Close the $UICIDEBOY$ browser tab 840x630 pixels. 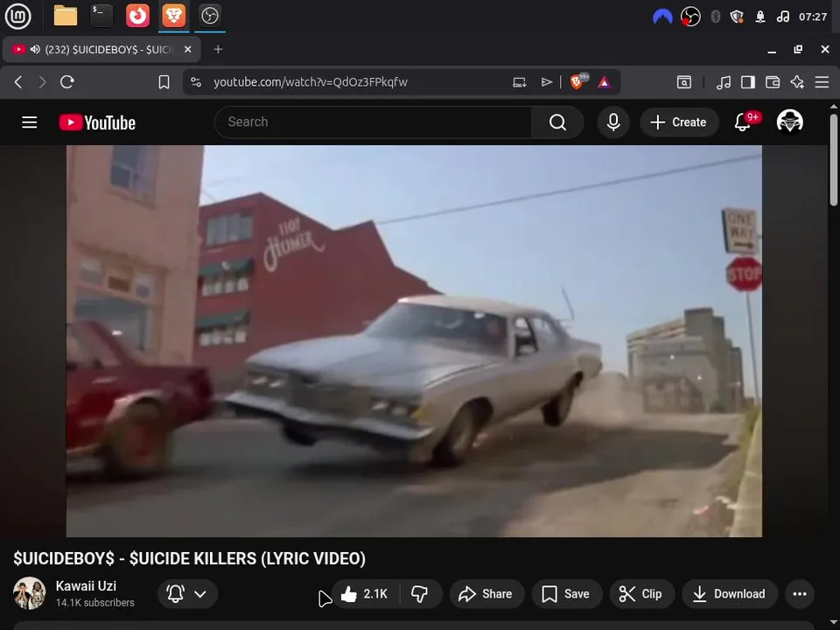tap(187, 49)
